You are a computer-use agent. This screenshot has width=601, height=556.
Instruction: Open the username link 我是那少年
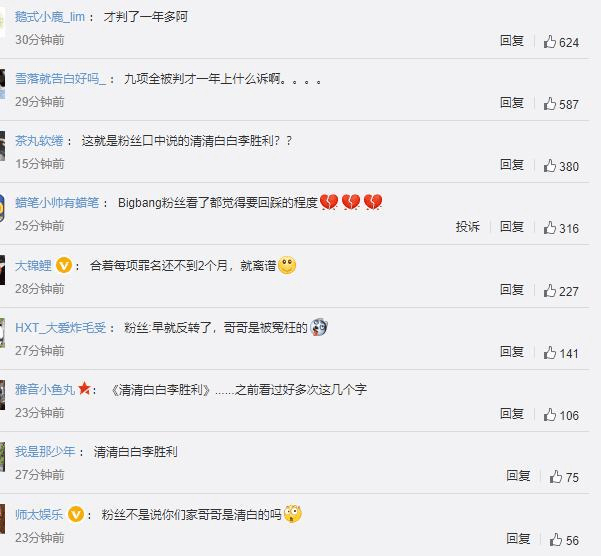(x=45, y=451)
